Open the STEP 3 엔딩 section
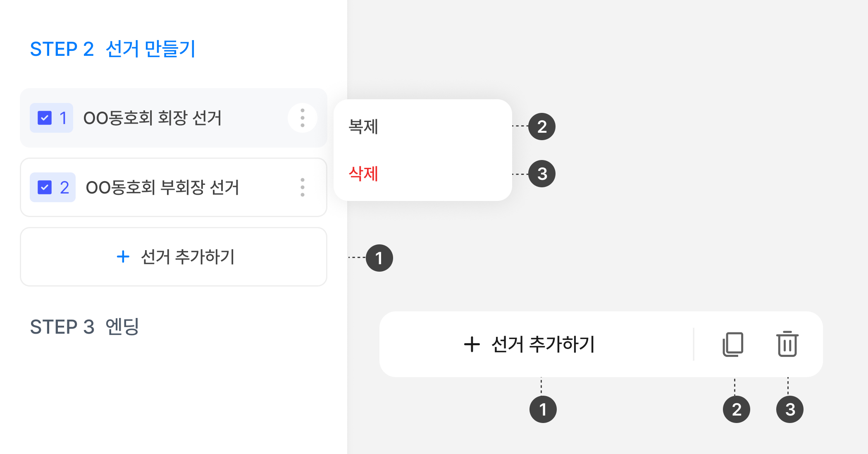This screenshot has width=868, height=454. coord(84,327)
